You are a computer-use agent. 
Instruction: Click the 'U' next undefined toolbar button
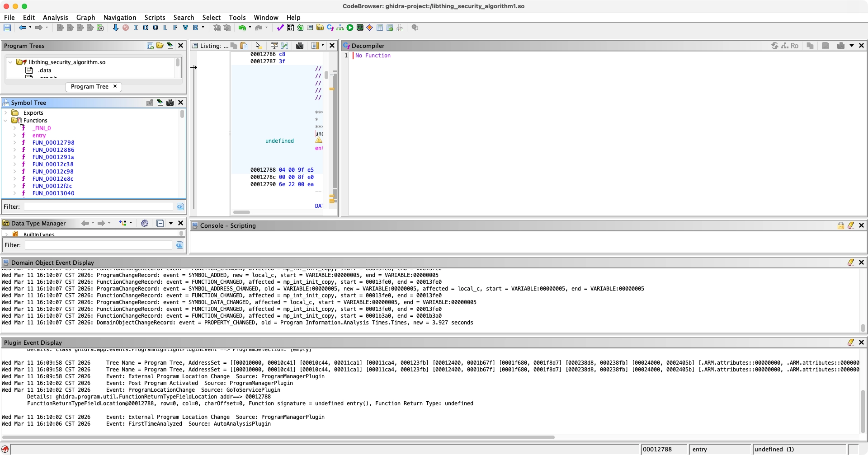pyautogui.click(x=156, y=28)
